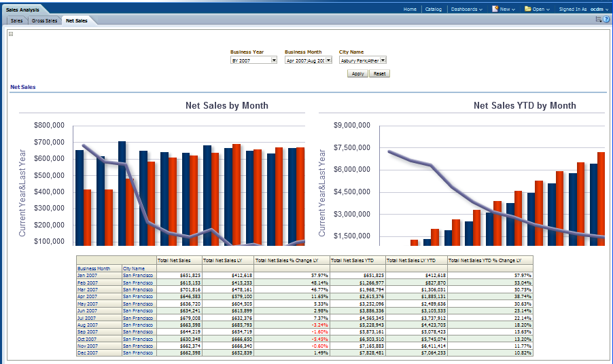Click the Jul 2007 month link
613x364 pixels.
tap(86, 318)
